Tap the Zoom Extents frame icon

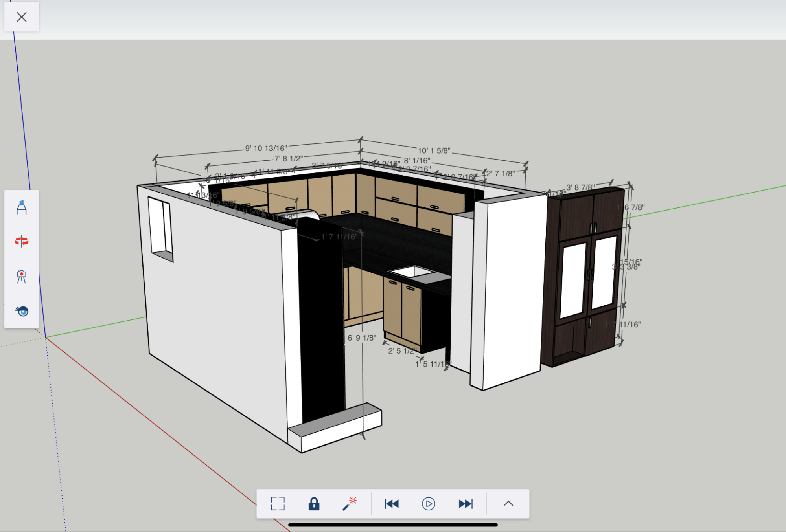click(278, 503)
